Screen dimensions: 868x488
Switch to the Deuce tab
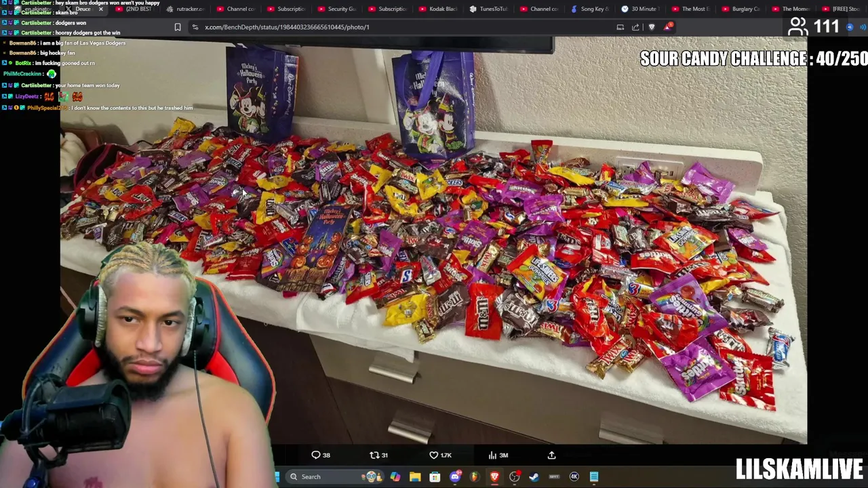[x=83, y=9]
